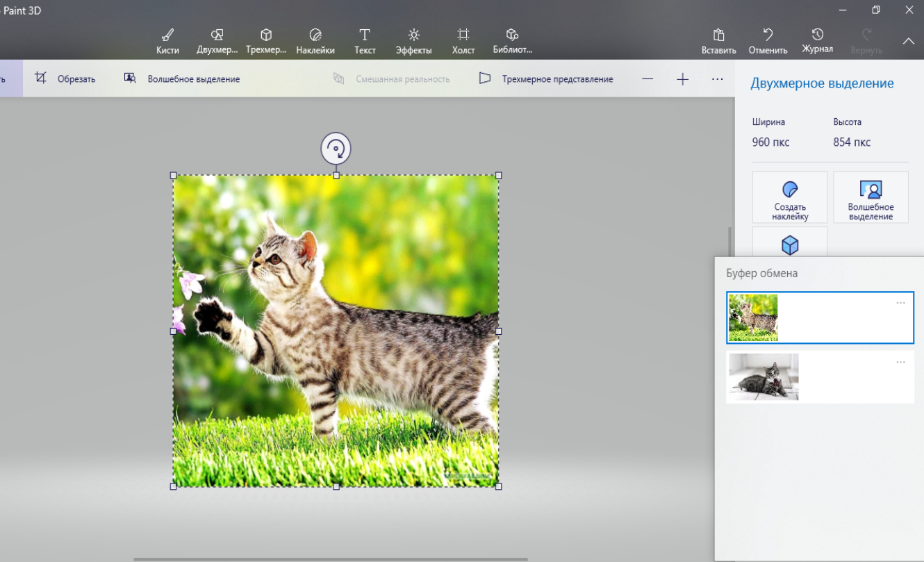Screen dimensions: 924x562
Task: Select the Brushes (Кисти) tool
Action: (x=167, y=41)
